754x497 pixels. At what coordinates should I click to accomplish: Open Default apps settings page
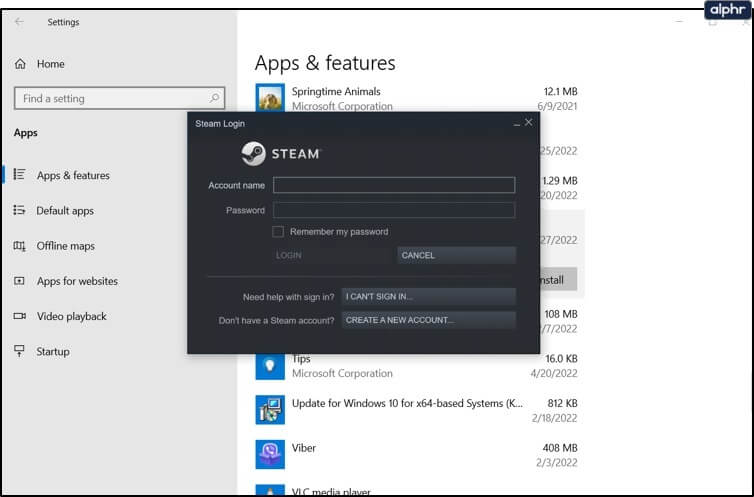[x=65, y=211]
